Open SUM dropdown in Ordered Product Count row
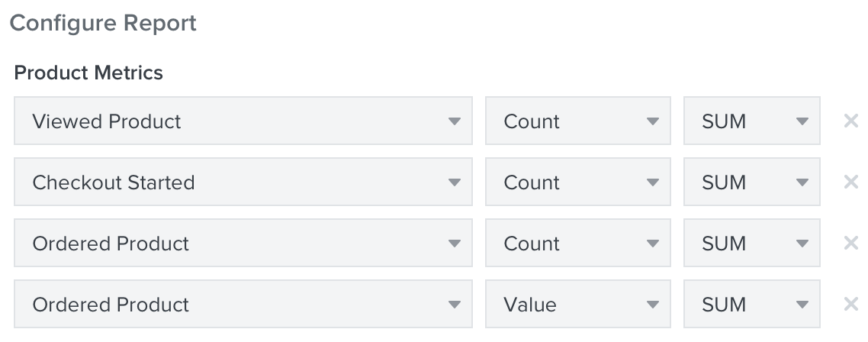 point(751,243)
